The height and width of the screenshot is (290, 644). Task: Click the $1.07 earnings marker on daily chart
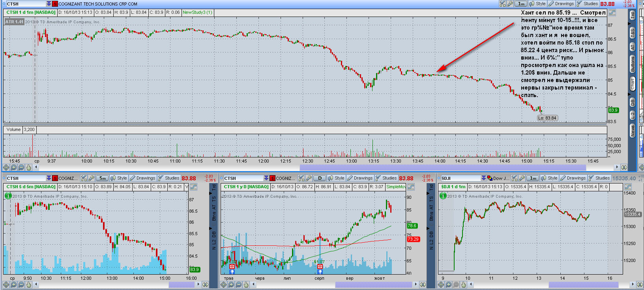coord(319,262)
